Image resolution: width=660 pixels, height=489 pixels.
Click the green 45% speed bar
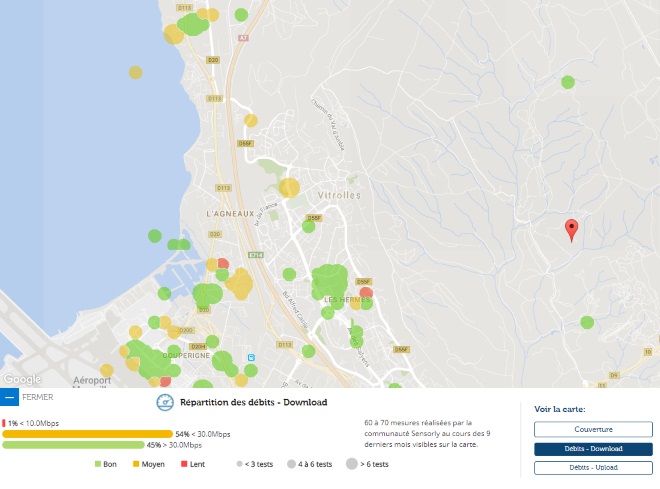[73, 445]
